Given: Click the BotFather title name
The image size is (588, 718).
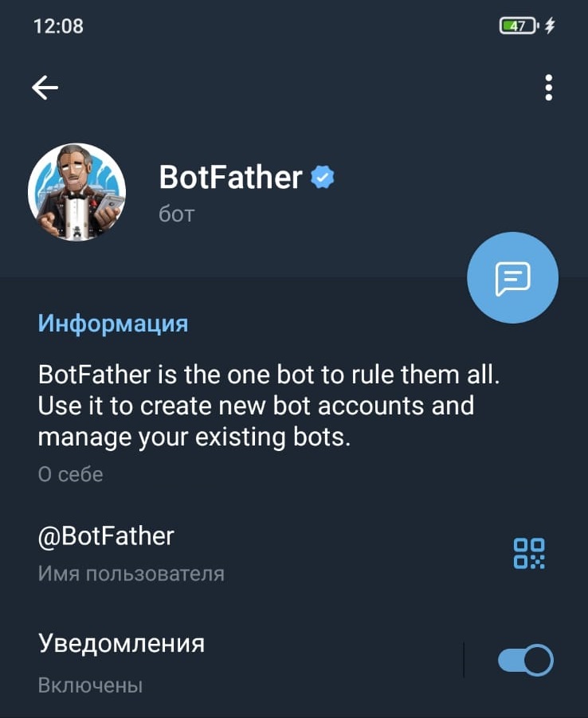Looking at the screenshot, I should pos(230,178).
